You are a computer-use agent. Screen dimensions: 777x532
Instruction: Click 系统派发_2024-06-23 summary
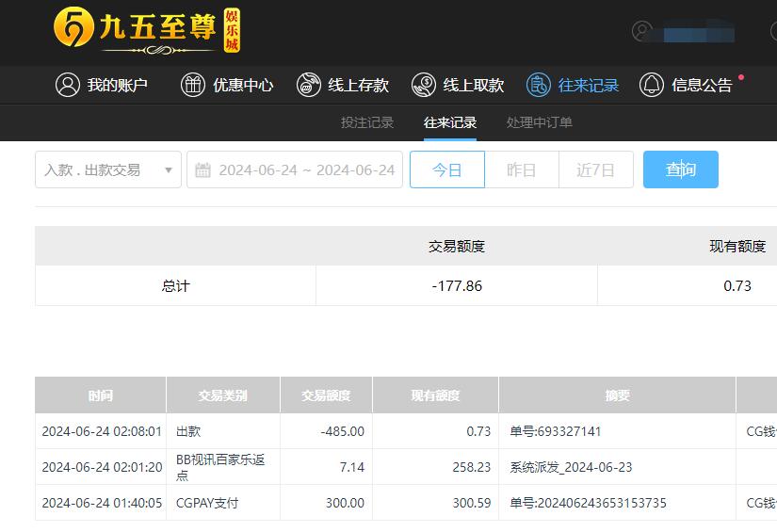click(x=571, y=467)
